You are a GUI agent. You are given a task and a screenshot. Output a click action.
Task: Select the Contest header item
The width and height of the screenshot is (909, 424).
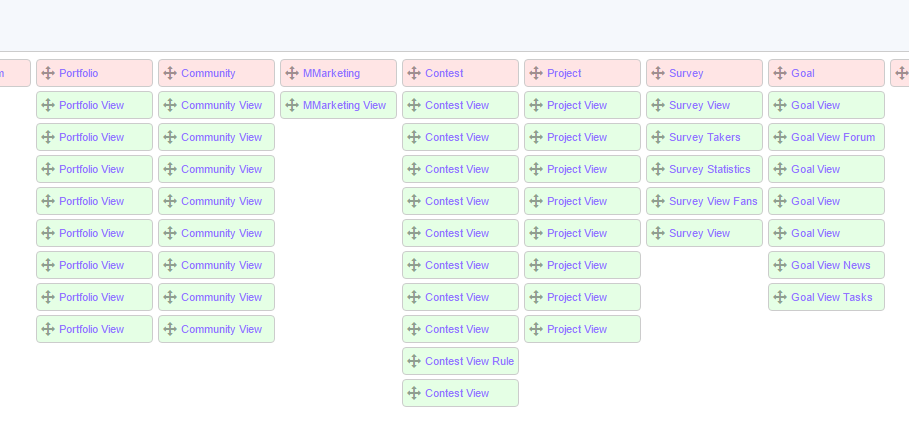coord(444,73)
